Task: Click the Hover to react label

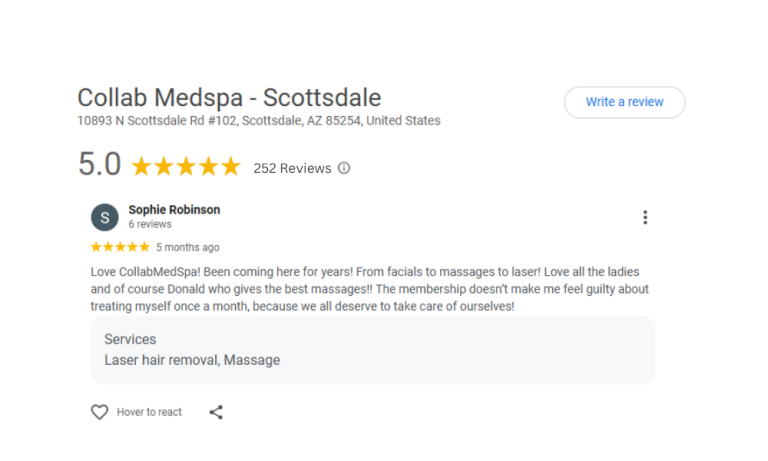Action: (x=149, y=412)
